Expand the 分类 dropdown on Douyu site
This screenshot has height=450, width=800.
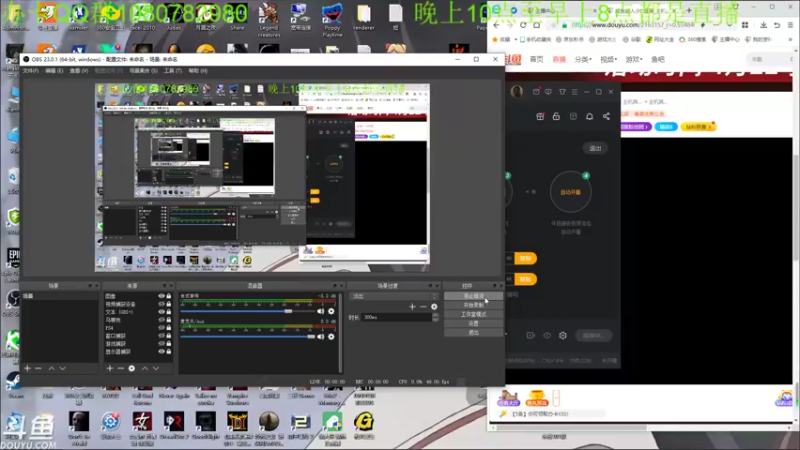click(583, 59)
